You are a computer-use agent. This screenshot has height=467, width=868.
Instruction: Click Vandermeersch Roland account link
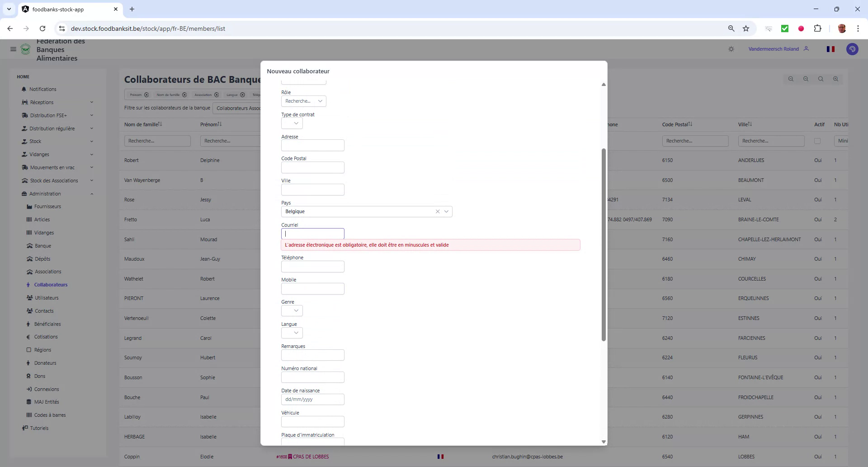pos(774,49)
